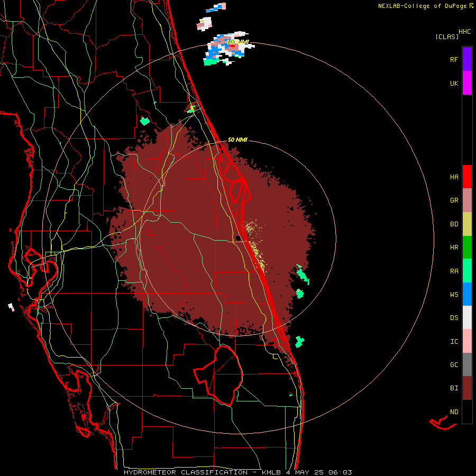Click the IC pink legend swatch
The image size is (476, 476).
(x=467, y=341)
